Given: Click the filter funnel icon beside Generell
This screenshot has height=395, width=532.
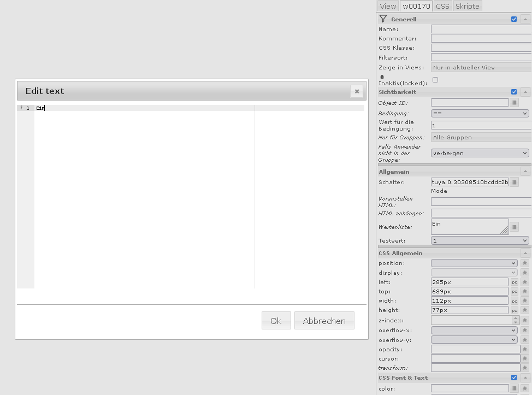Looking at the screenshot, I should (x=383, y=19).
